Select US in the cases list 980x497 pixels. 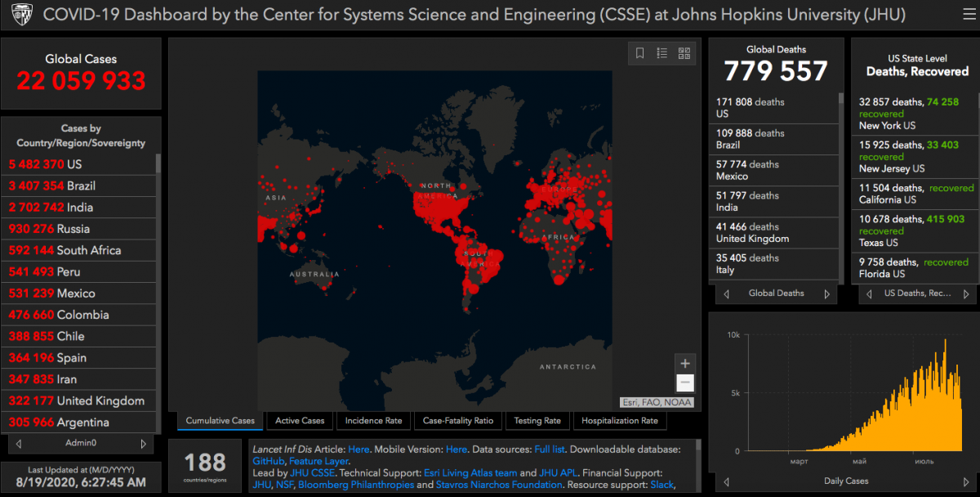(x=79, y=164)
